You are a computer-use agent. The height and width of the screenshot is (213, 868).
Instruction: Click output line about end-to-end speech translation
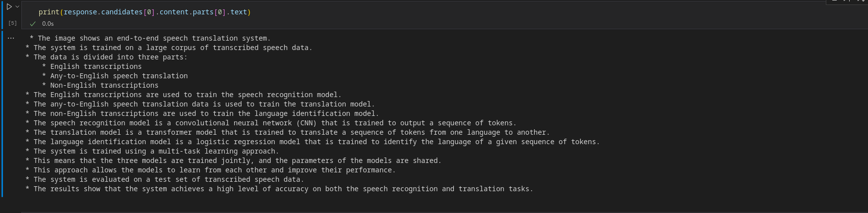[150, 38]
